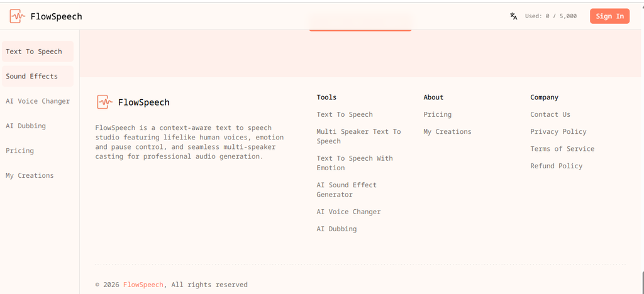This screenshot has width=644, height=294.
Task: Click the usage counter Used: 0 / 5,000
Action: [551, 16]
